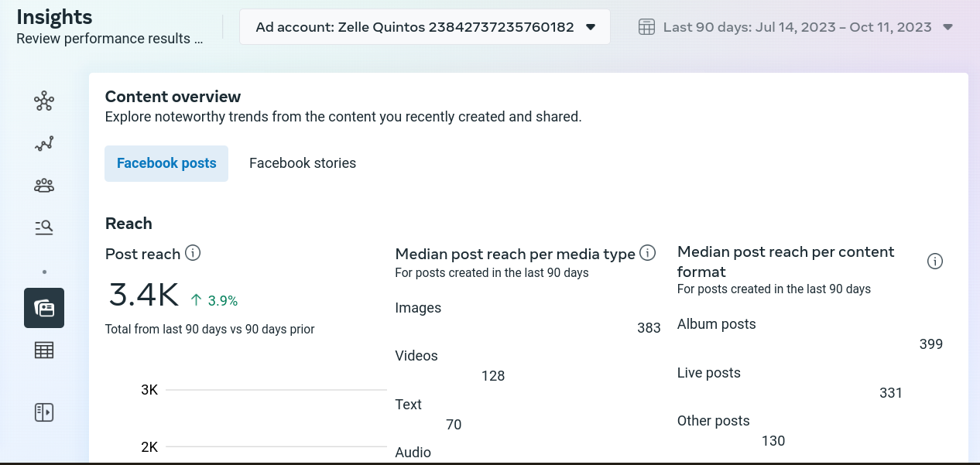This screenshot has height=465, width=980.
Task: Select the Benchmarking search-list sidebar icon
Action: pos(44,227)
